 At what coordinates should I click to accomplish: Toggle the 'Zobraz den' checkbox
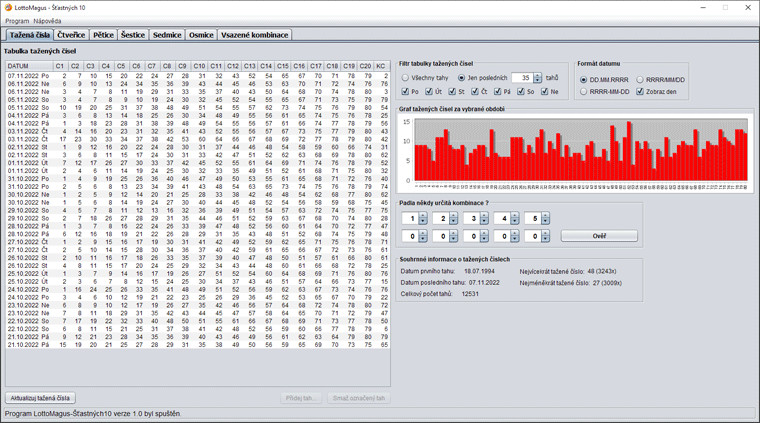pos(640,92)
